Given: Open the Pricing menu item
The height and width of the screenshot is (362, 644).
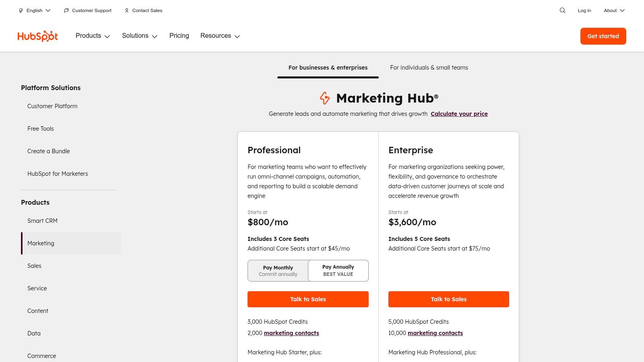Looking at the screenshot, I should pyautogui.click(x=179, y=36).
